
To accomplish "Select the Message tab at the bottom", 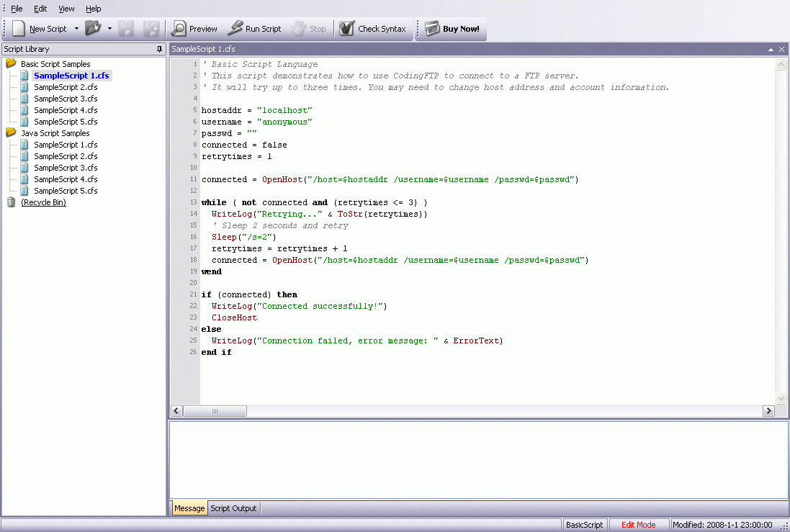I will (189, 508).
